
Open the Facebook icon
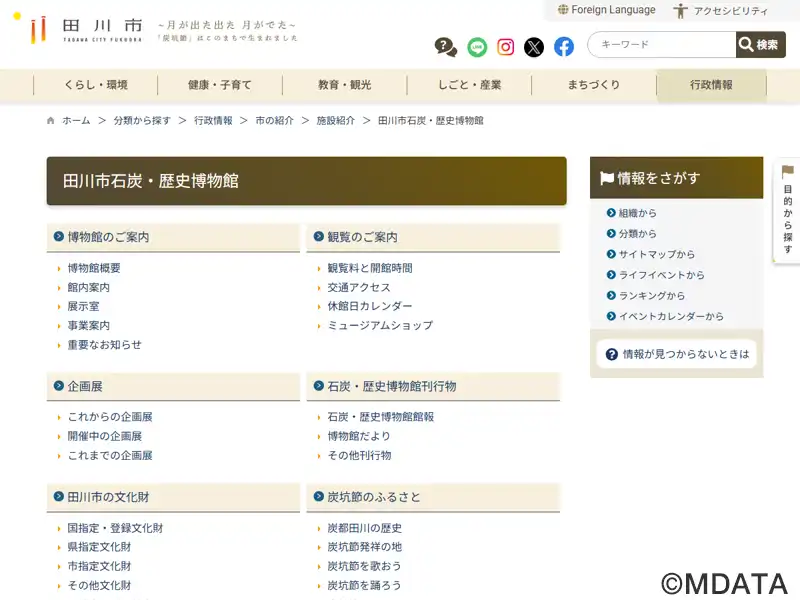[564, 46]
